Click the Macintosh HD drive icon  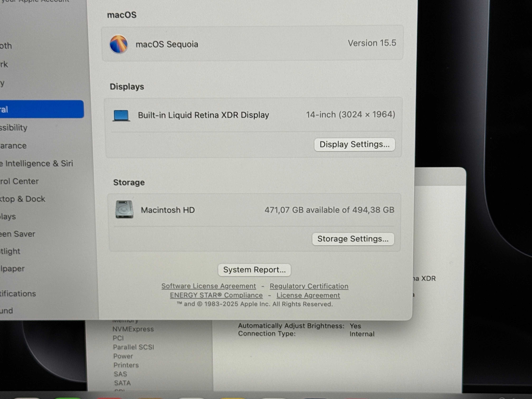[124, 210]
